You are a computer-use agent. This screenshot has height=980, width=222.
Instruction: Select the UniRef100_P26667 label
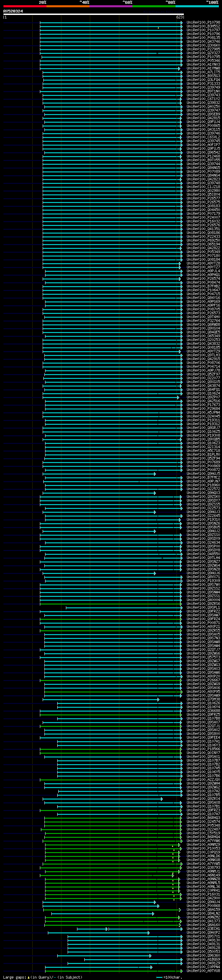click(x=203, y=680)
